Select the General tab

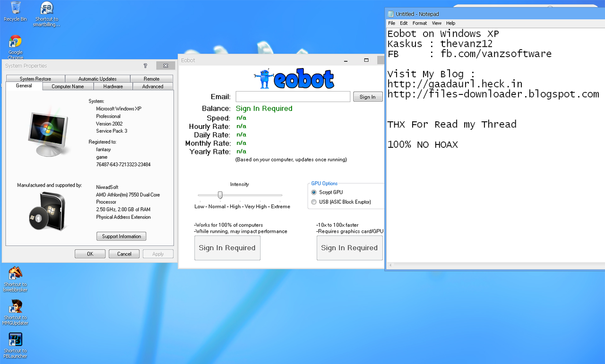[x=24, y=85]
